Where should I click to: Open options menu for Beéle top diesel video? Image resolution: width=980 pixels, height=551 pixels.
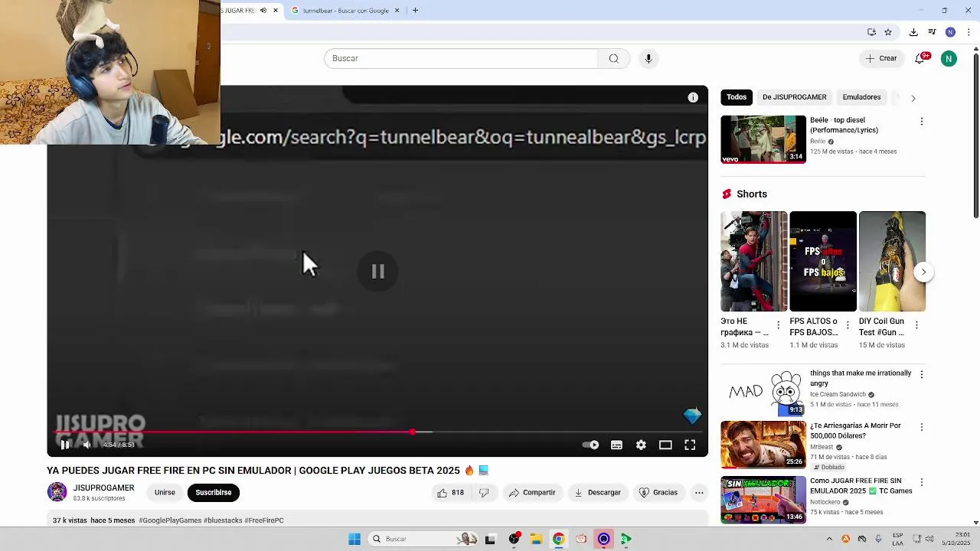(x=921, y=122)
